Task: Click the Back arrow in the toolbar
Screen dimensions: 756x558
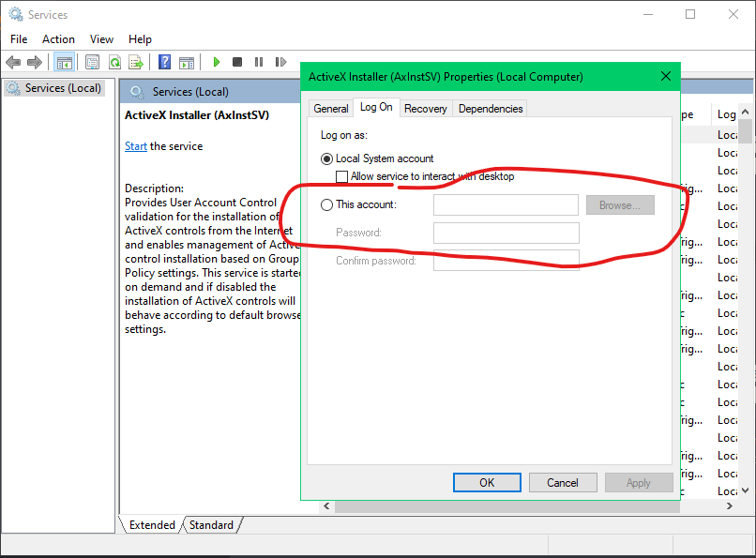Action: 13,63
